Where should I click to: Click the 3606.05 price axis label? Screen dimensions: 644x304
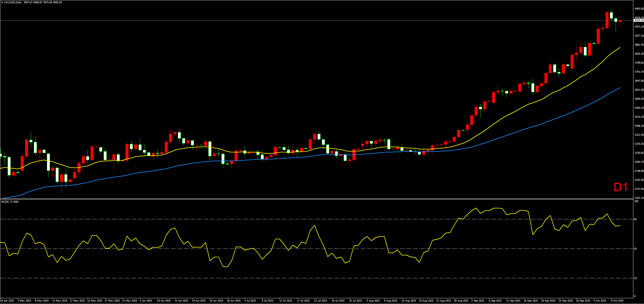639,99
